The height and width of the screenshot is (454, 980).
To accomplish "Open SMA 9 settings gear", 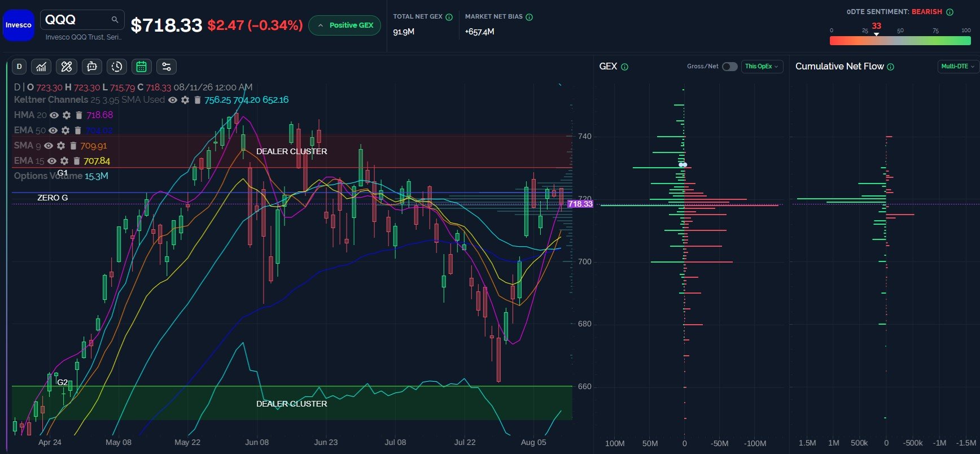I will pos(61,146).
